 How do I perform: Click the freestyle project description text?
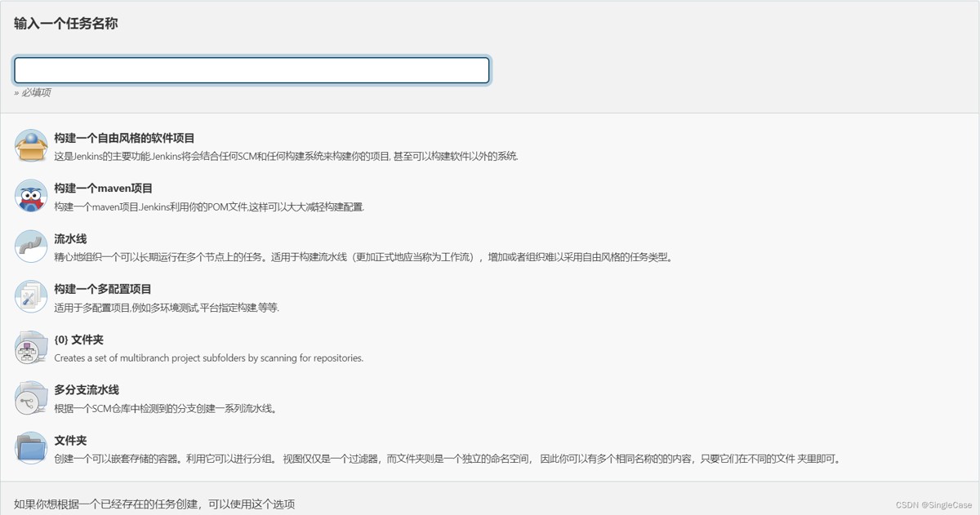click(286, 156)
